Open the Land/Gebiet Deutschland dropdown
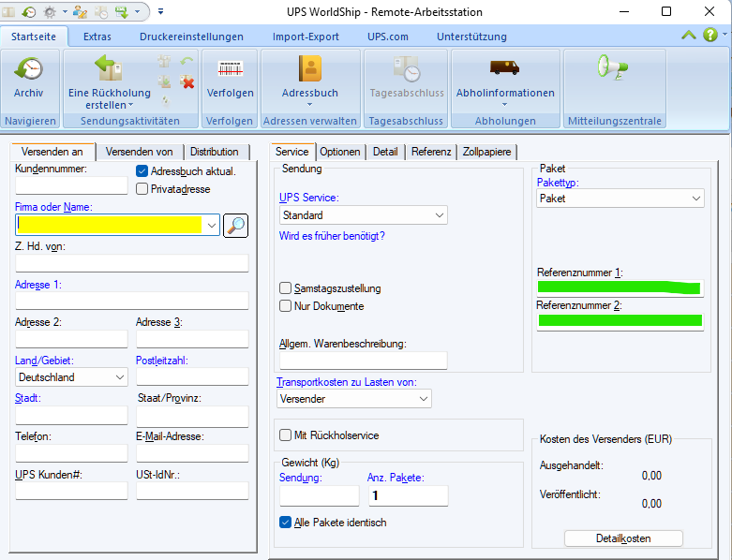732x560 pixels. point(71,376)
